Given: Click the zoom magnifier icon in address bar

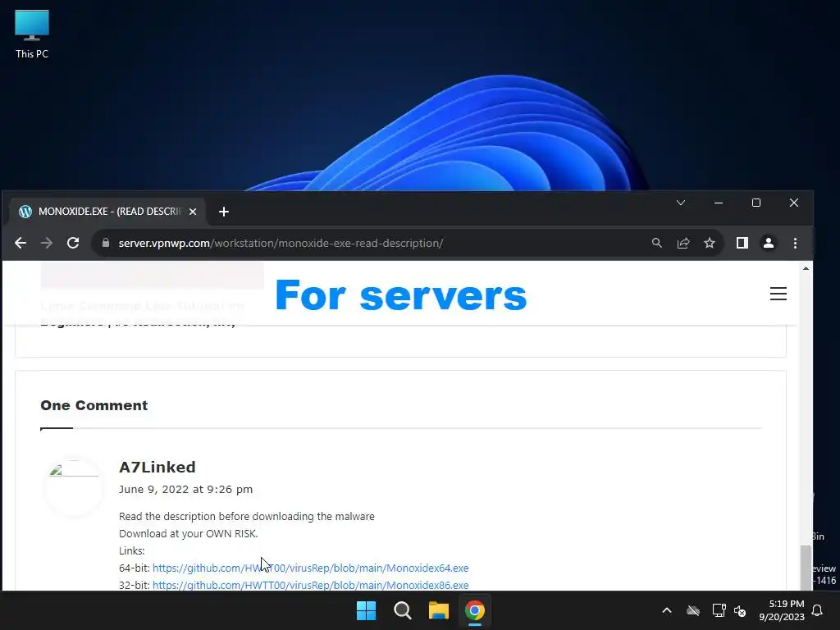Looking at the screenshot, I should [657, 243].
